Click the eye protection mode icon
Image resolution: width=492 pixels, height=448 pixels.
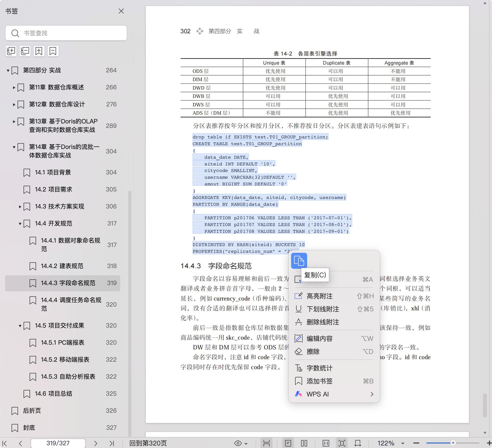[238, 443]
